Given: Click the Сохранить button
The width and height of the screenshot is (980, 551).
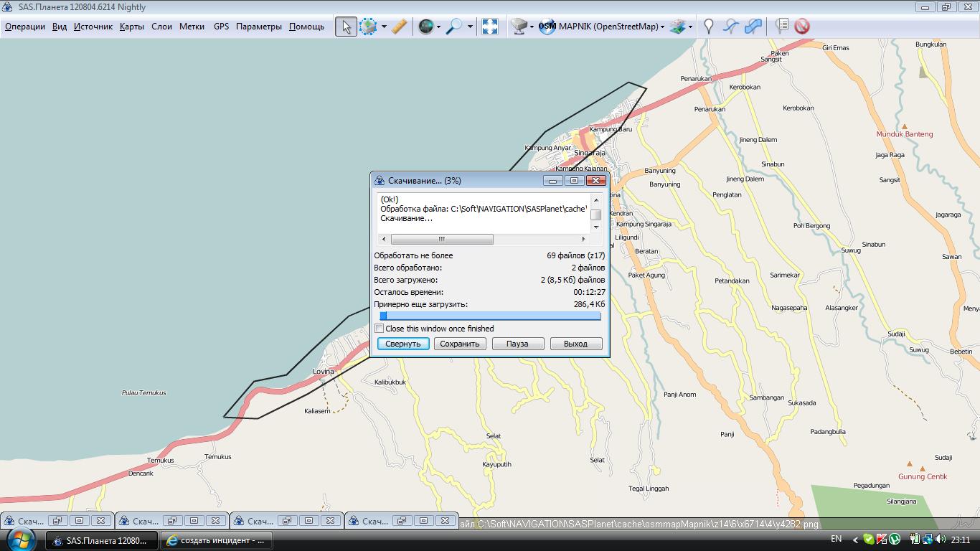Looking at the screenshot, I should (460, 344).
